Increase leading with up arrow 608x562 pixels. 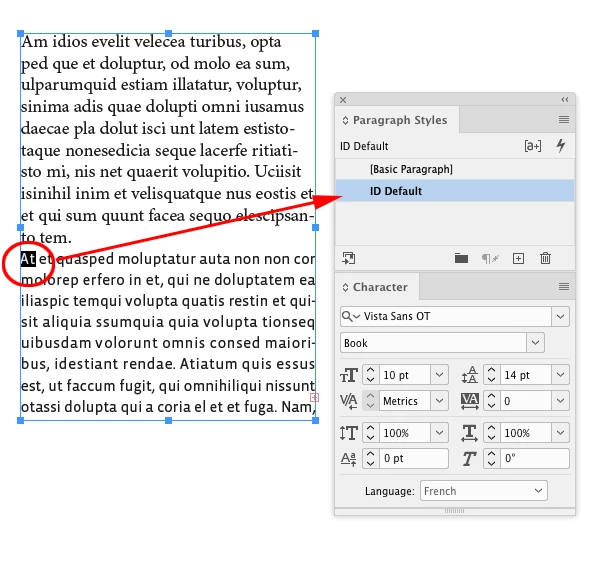(x=491, y=370)
